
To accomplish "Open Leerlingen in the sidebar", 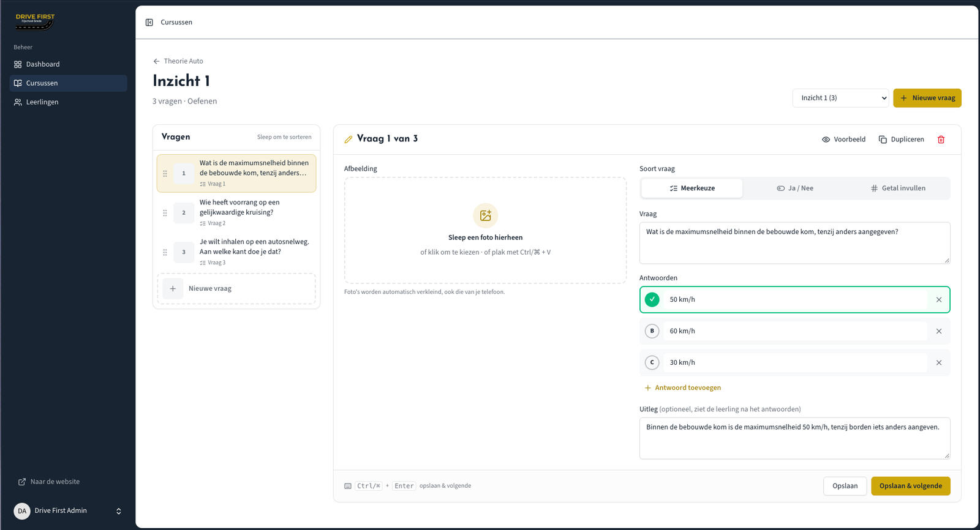I will [x=68, y=102].
